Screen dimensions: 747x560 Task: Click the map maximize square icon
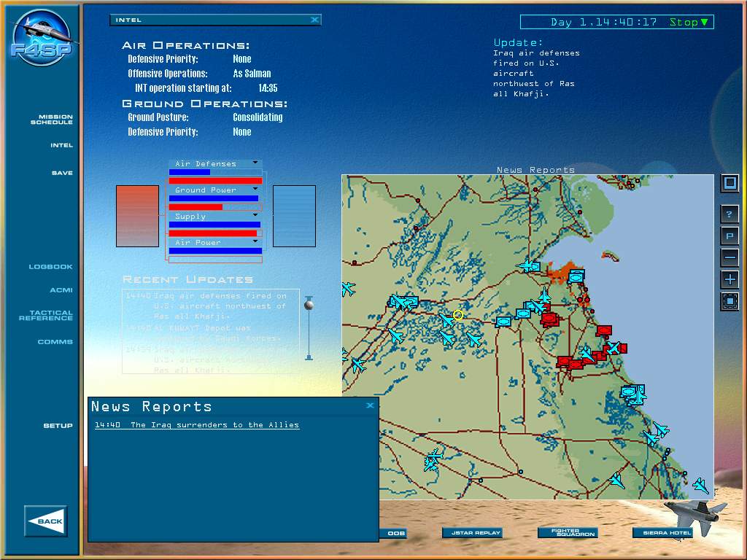(729, 183)
